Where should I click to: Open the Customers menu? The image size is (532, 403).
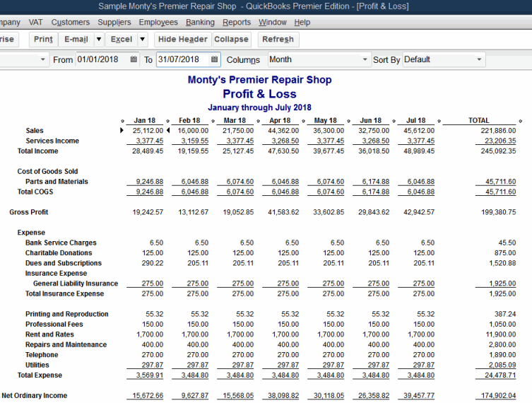[x=71, y=23]
